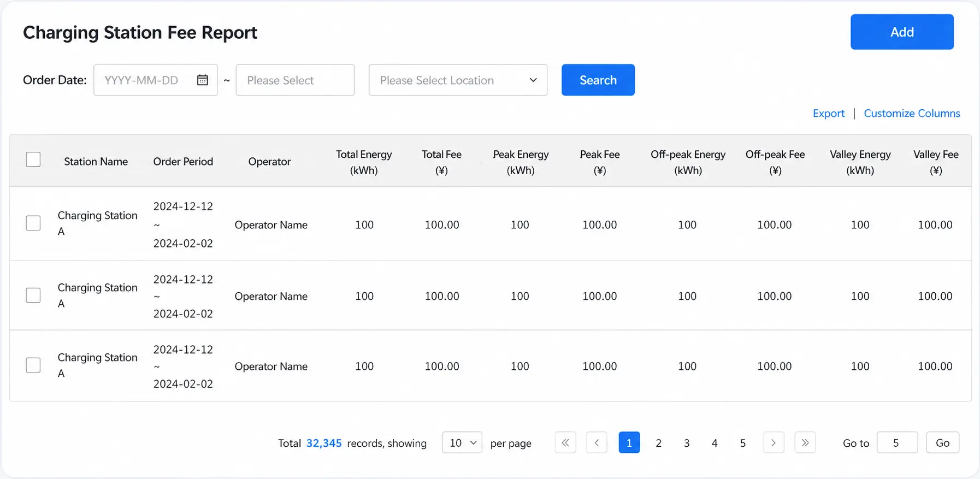Click the Order Period column header
Viewport: 980px width, 479px height.
pos(183,162)
